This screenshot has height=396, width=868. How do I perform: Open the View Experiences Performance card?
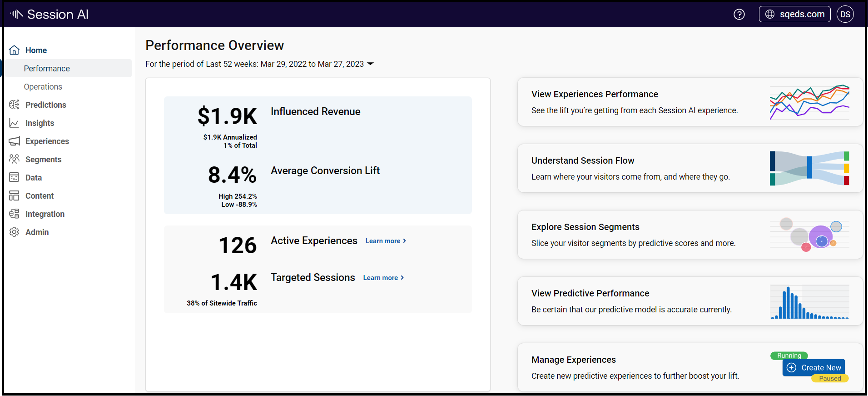click(x=690, y=102)
